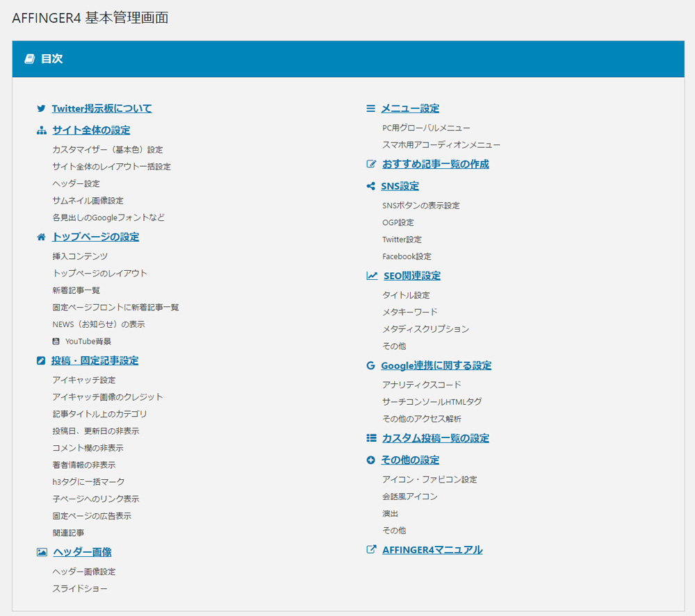This screenshot has width=695, height=616.
Task: Click the small icon beside YouTube背景
Action: pyautogui.click(x=56, y=342)
